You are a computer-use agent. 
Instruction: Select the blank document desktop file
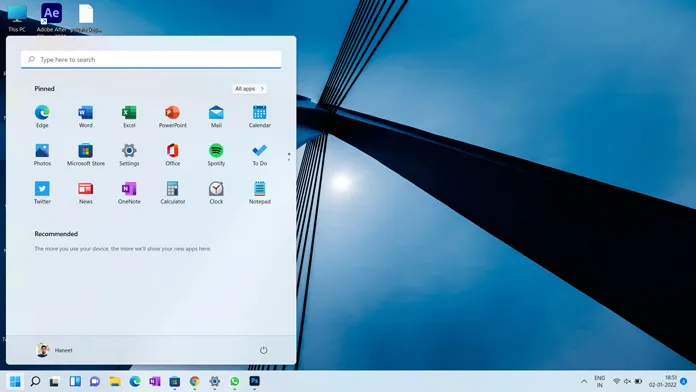[86, 18]
